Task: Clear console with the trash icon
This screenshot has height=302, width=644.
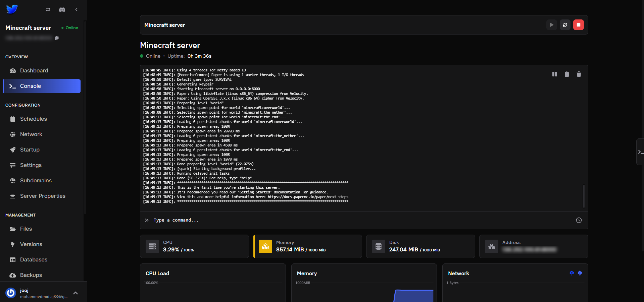Action: tap(579, 74)
